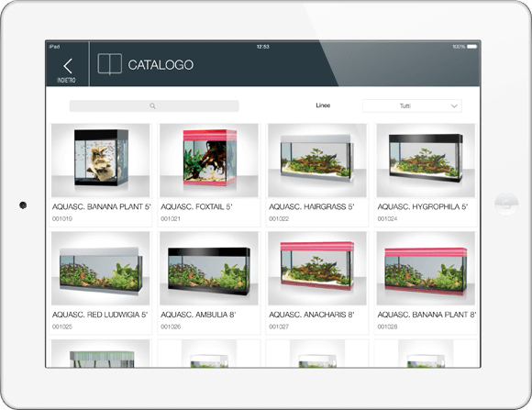Click the Catalogo book icon
Image resolution: width=532 pixels, height=410 pixels.
[109, 64]
